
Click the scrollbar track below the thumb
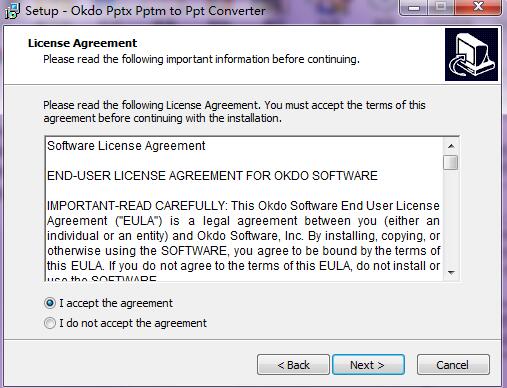click(x=451, y=218)
